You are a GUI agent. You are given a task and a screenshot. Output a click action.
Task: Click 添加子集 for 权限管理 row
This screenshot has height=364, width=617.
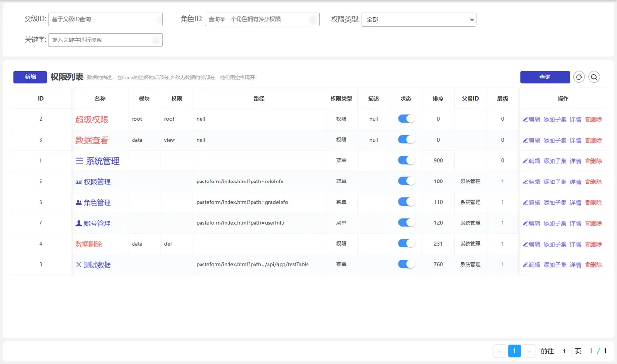pos(555,182)
